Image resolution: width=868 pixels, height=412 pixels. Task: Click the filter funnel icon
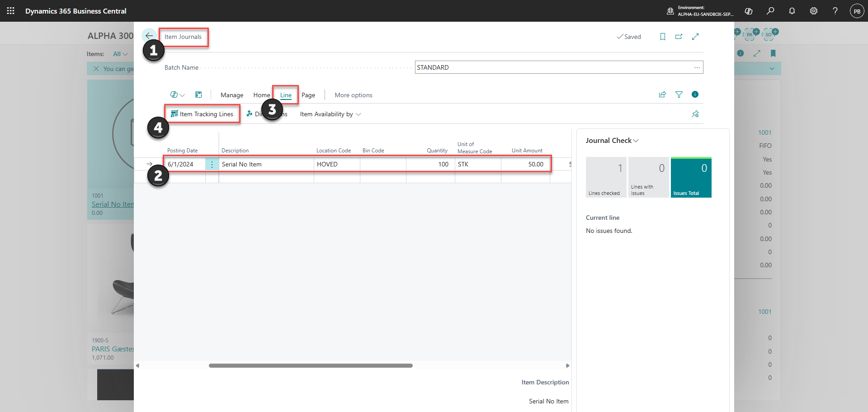[x=679, y=95]
